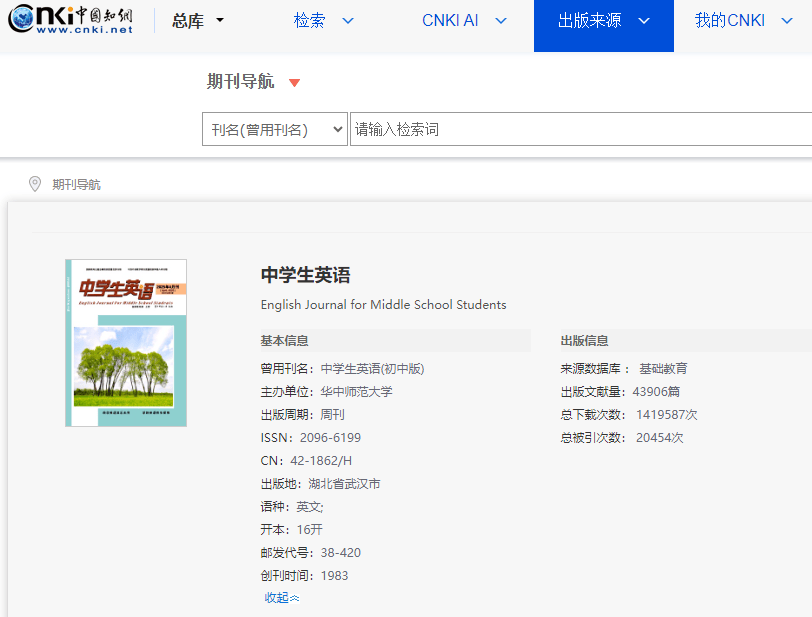Open the 期刊导航 breadcrumb link
Screen dimensions: 812x617
pos(76,184)
